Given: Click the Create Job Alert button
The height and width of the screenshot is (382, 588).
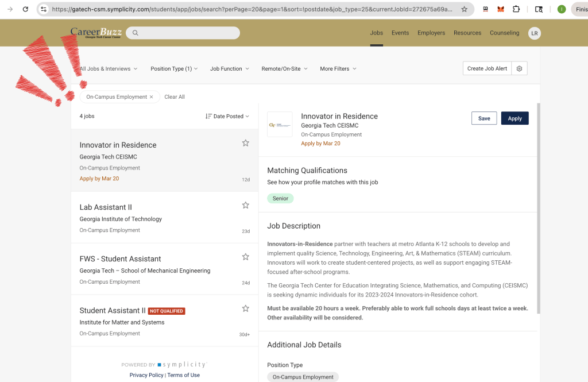Looking at the screenshot, I should point(487,68).
